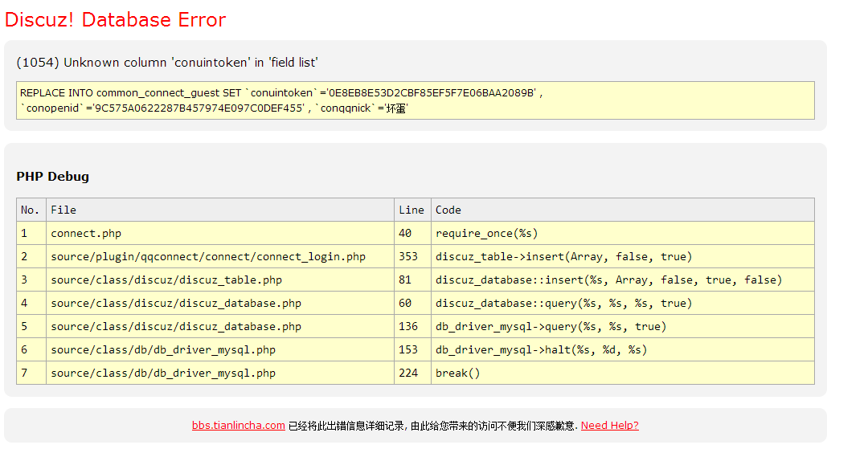The height and width of the screenshot is (453, 868).
Task: Select the Discuz! Database Error heading
Action: click(x=115, y=20)
